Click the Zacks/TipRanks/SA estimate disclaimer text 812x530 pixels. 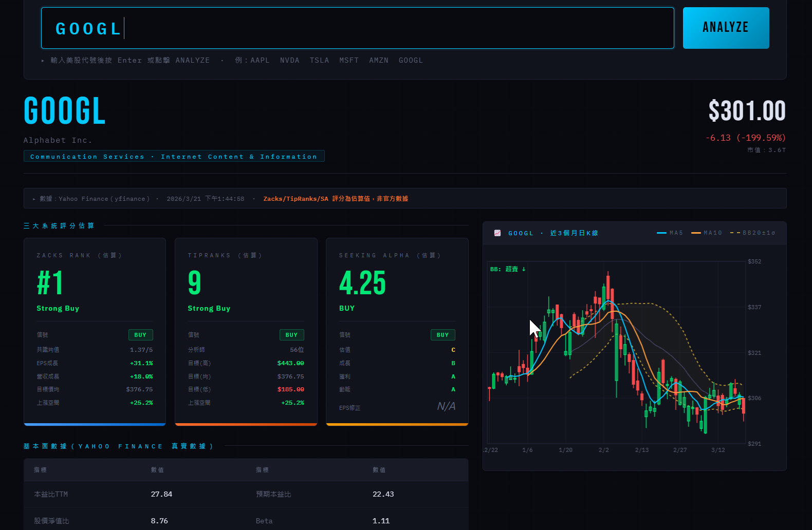pyautogui.click(x=336, y=199)
